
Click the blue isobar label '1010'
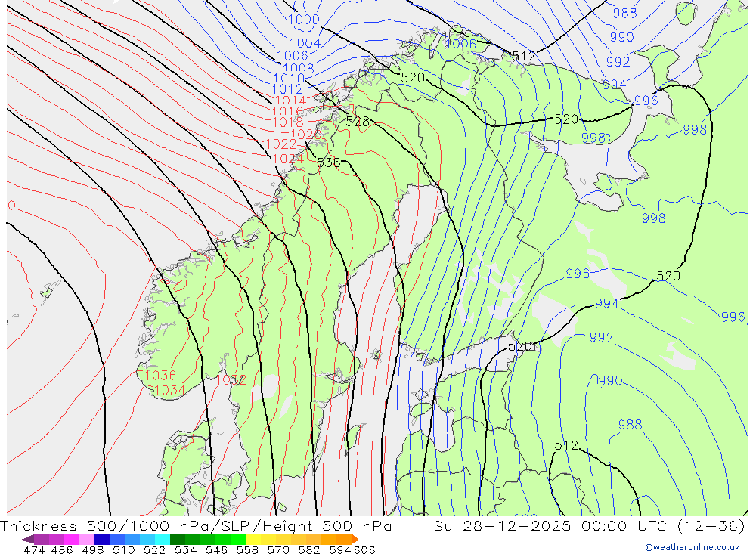[289, 78]
